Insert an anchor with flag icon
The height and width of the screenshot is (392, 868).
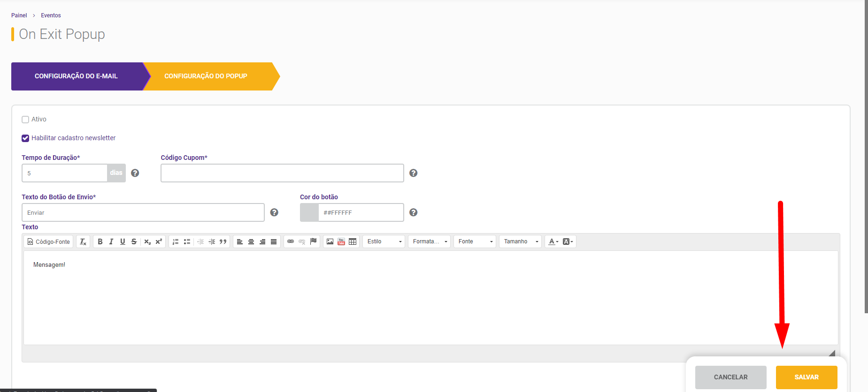click(313, 241)
